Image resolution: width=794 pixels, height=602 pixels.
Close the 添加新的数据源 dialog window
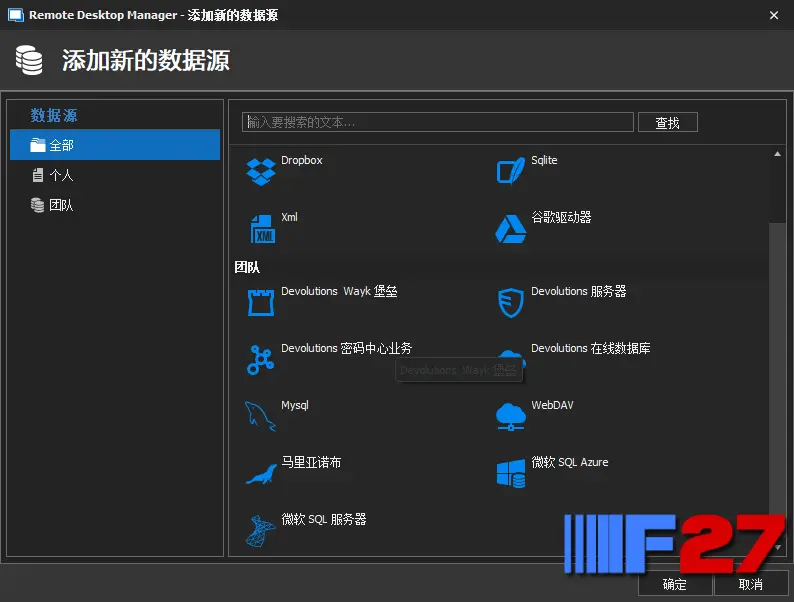pyautogui.click(x=774, y=15)
